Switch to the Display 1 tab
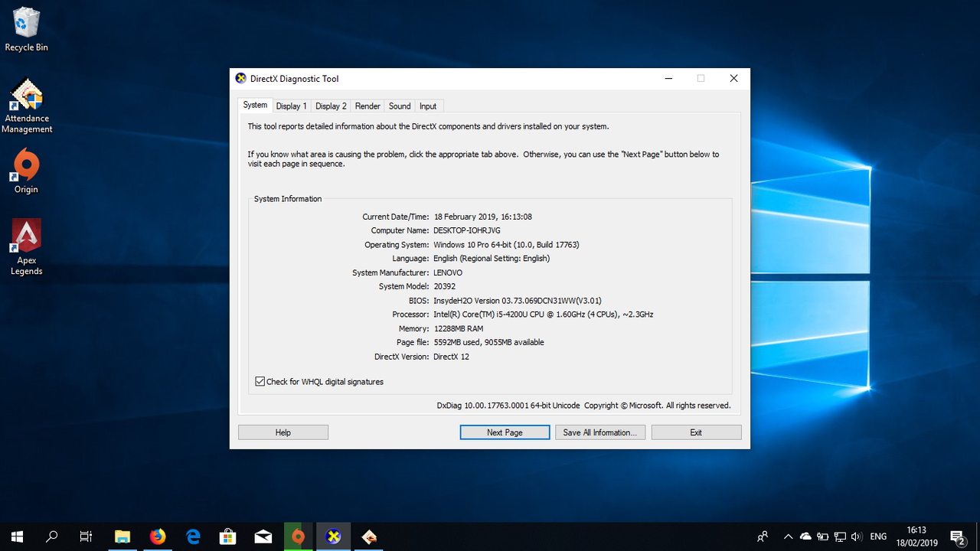Viewport: 980px width, 551px height. coord(291,106)
